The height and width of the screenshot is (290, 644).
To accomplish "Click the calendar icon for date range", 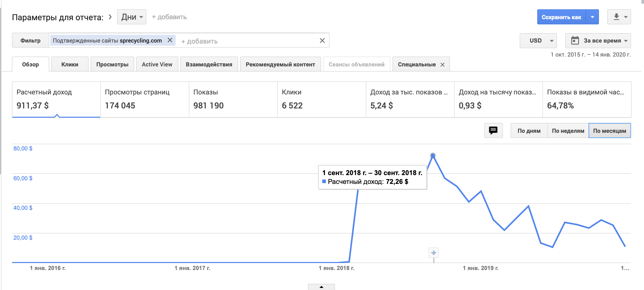I will (x=575, y=40).
